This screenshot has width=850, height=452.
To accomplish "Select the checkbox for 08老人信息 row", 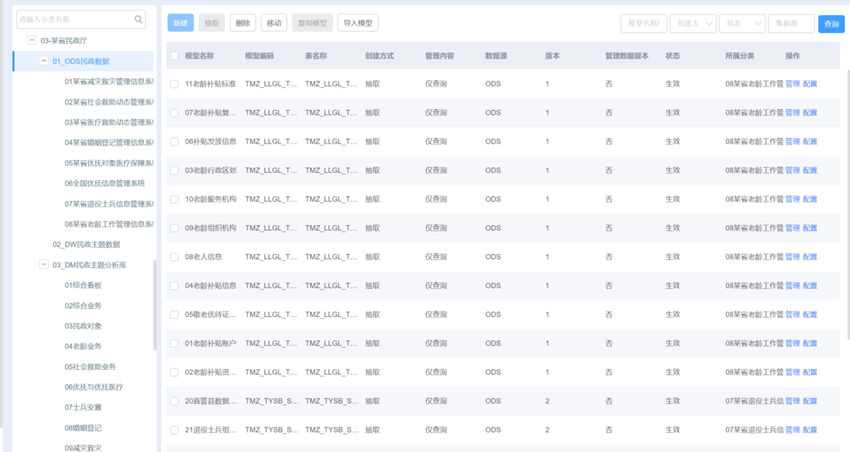I will point(174,257).
